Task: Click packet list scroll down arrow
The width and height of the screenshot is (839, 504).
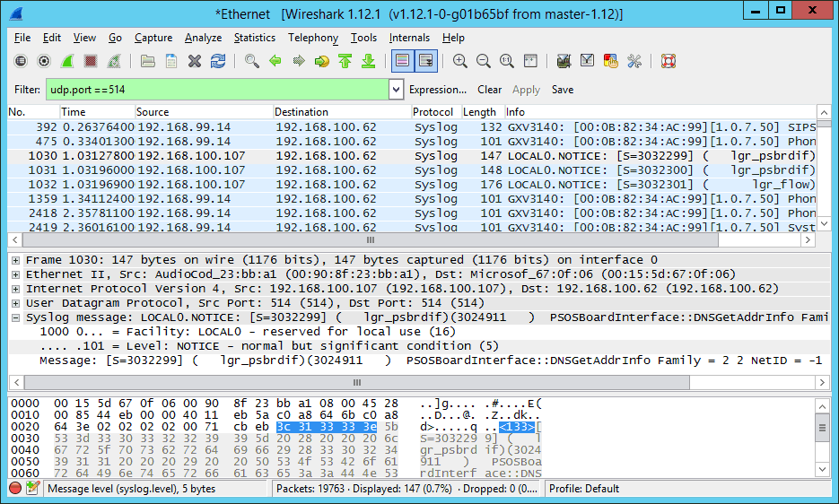Action: point(824,223)
